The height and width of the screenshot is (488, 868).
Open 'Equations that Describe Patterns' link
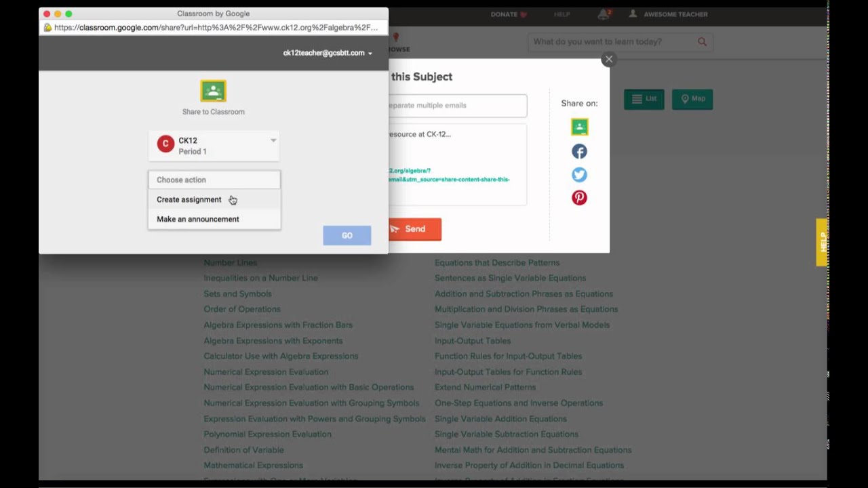click(497, 262)
